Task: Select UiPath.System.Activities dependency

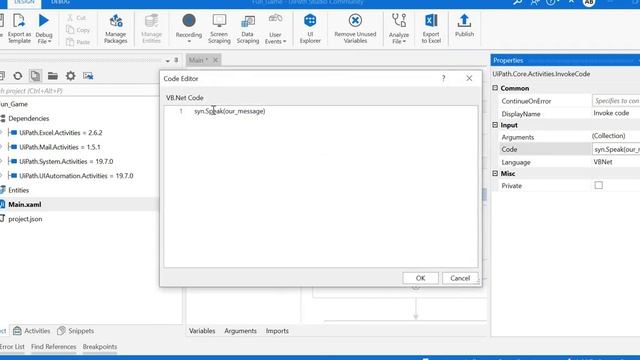Action: coord(66,162)
